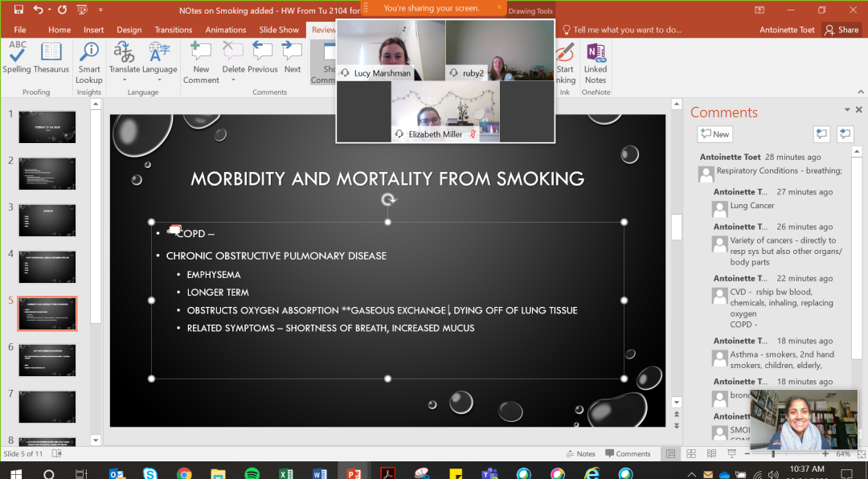This screenshot has height=479, width=868.
Task: Switch to the Slide Show tab
Action: pos(279,30)
